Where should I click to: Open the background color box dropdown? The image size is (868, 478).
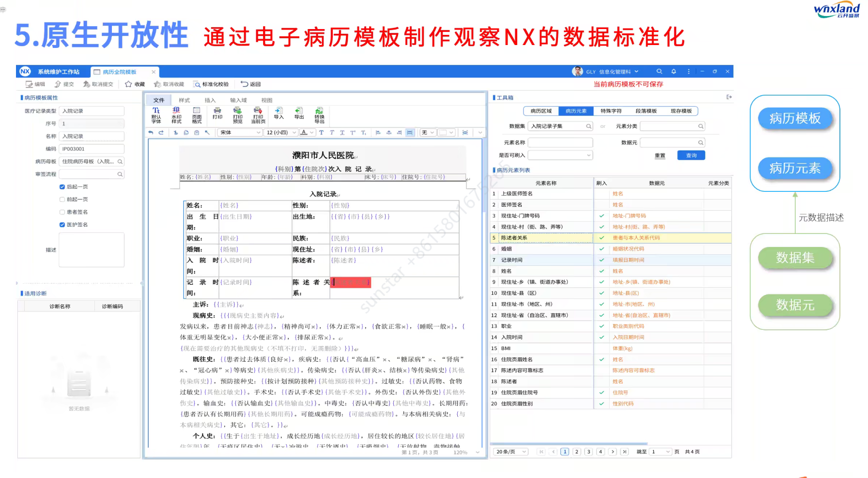tap(447, 133)
